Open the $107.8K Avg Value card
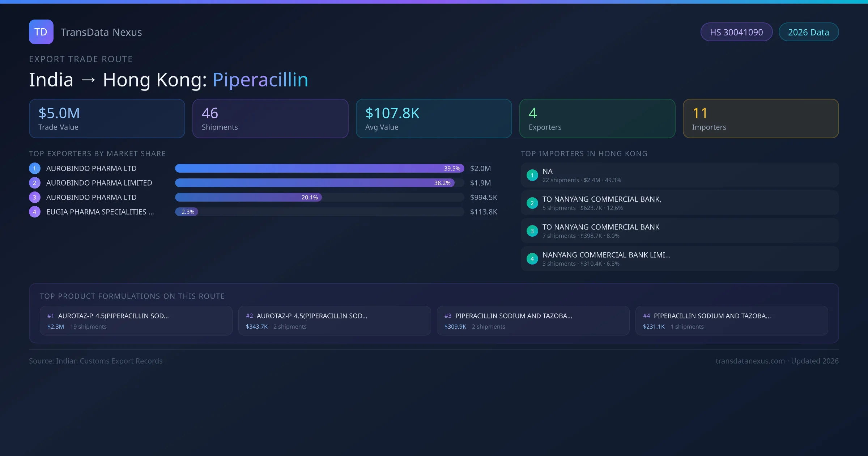This screenshot has height=456, width=868. (x=434, y=118)
